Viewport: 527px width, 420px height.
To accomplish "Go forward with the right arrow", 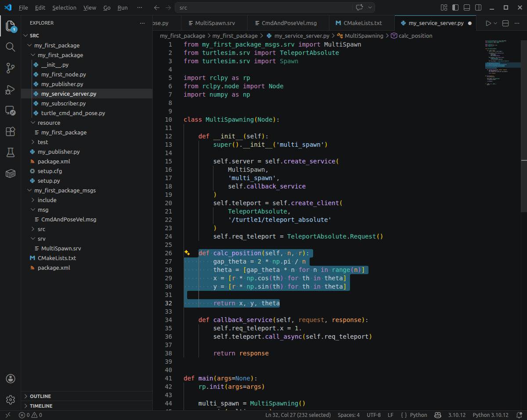I will point(168,7).
